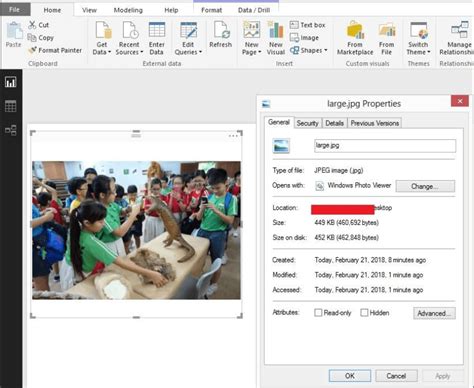The width and height of the screenshot is (474, 388).
Task: Switch to Relationships view in sidebar
Action: pyautogui.click(x=11, y=130)
